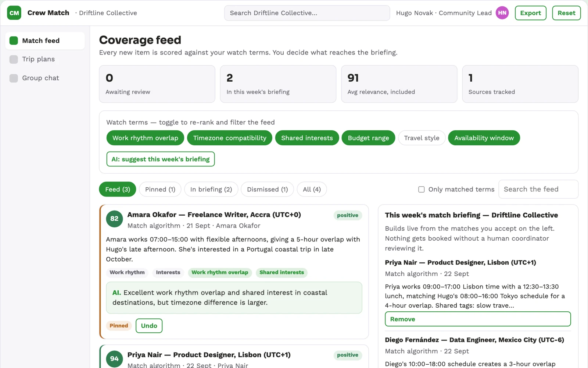Click the Avg relevance, included stat card
The height and width of the screenshot is (368, 588).
[x=399, y=84]
